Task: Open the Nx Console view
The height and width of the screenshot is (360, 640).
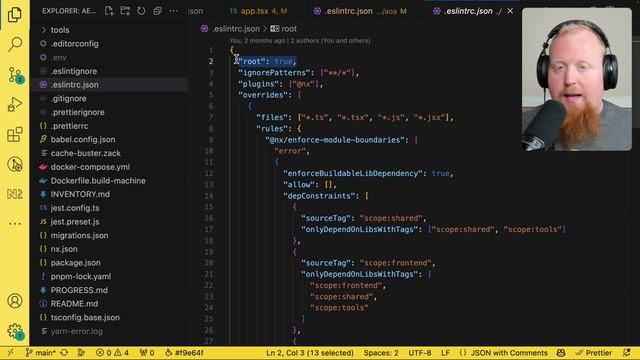Action: 15,194
